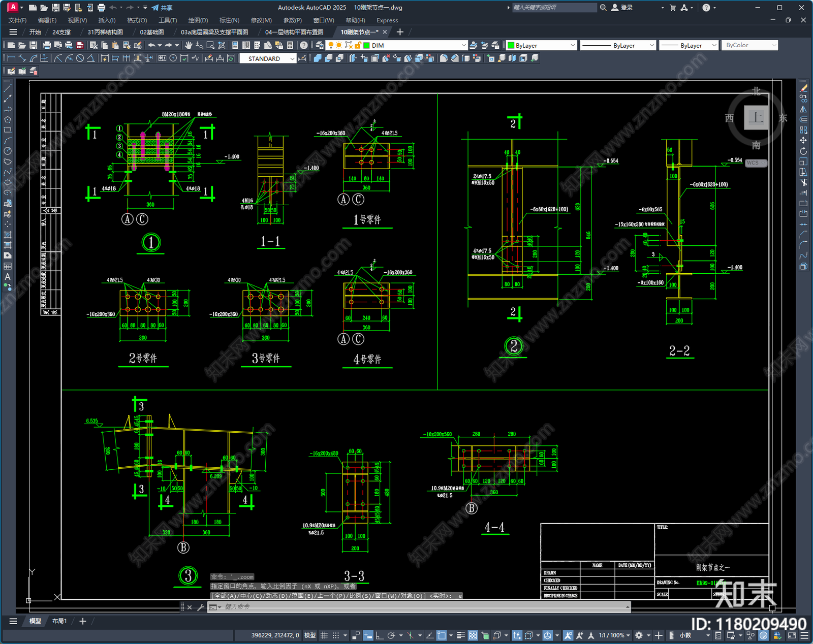This screenshot has height=644, width=813.
Task: Click the Erase tool in the right modify toolbar
Action: 803,88
